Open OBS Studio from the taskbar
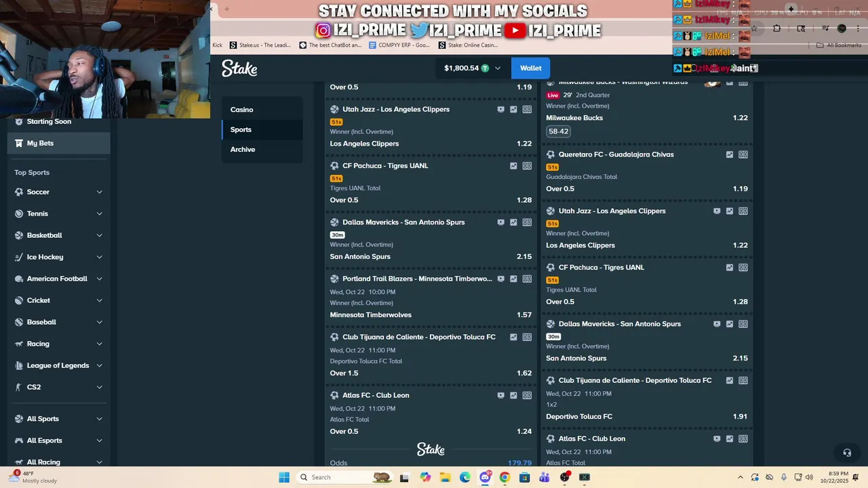This screenshot has width=868, height=488. (x=565, y=477)
